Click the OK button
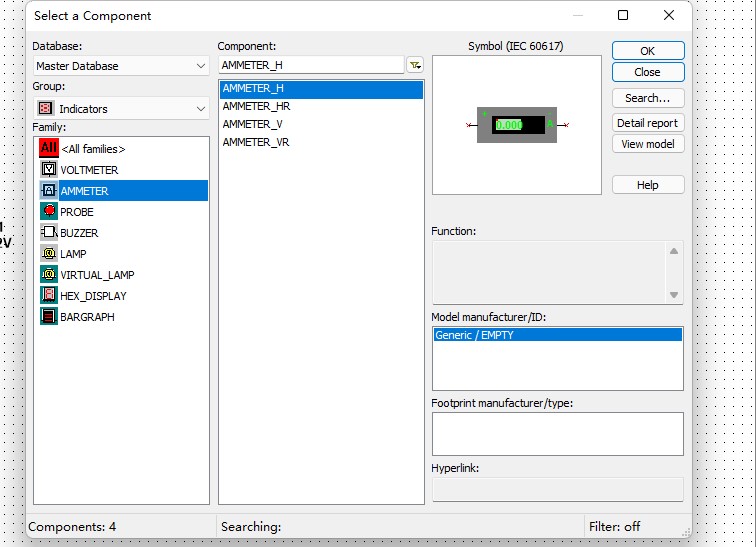 pos(648,51)
